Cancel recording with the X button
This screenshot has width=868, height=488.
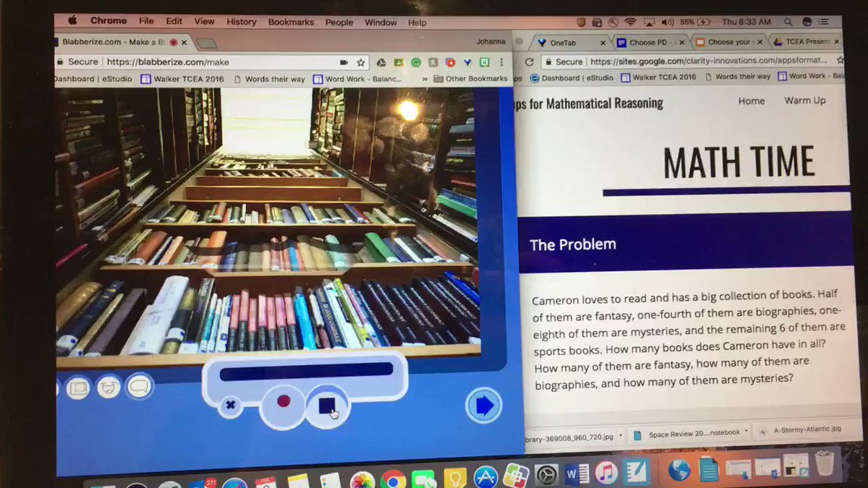[230, 405]
